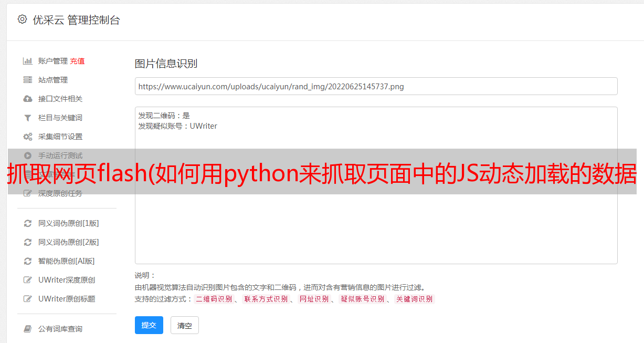Click the 二维码识别 tag
The width and height of the screenshot is (644, 343).
click(x=214, y=299)
